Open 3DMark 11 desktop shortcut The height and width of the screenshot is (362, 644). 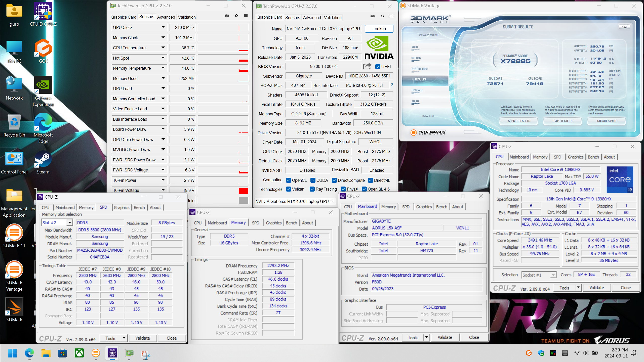pos(14,236)
